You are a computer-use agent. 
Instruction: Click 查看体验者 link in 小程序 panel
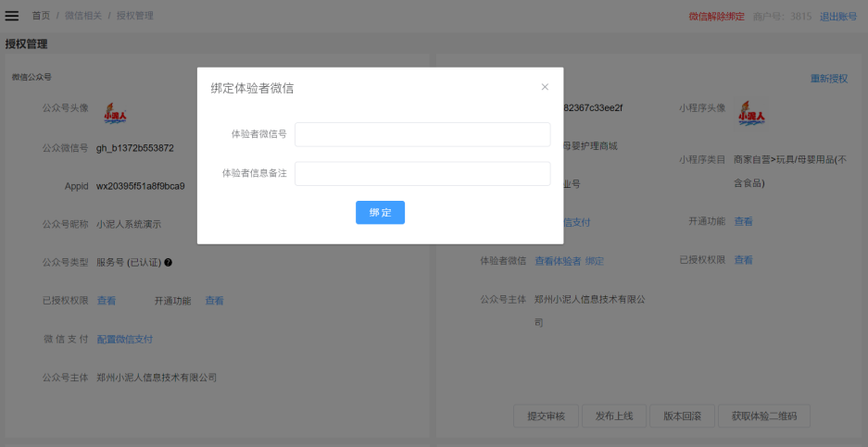point(558,261)
